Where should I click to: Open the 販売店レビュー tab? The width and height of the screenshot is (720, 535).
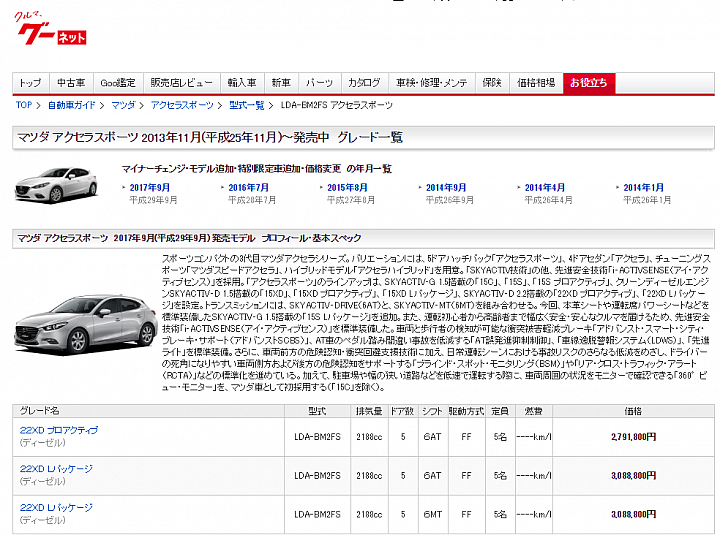click(x=182, y=83)
